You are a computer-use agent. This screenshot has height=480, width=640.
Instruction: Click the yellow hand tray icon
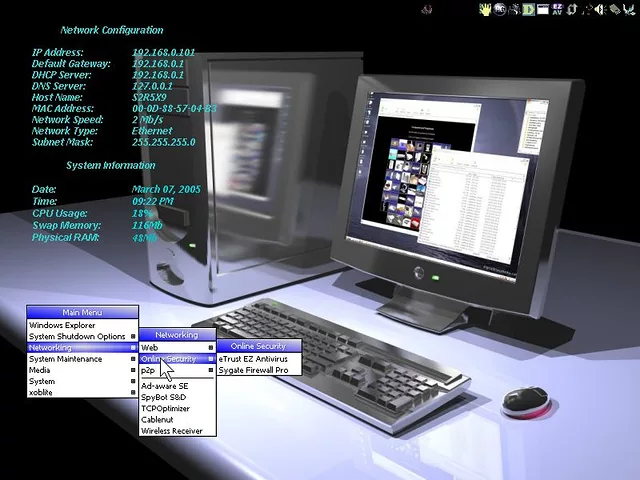[486, 9]
